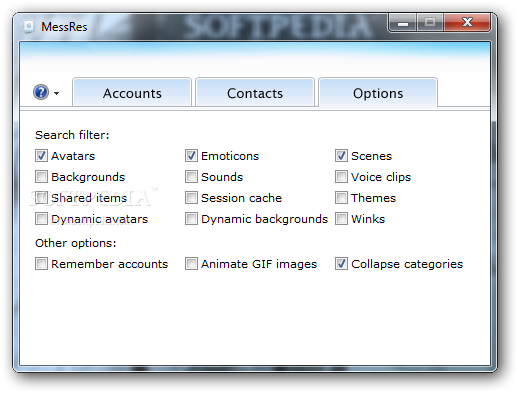Screen dimensions: 518x393
Task: Turn on Animate GIF images
Action: pos(191,264)
